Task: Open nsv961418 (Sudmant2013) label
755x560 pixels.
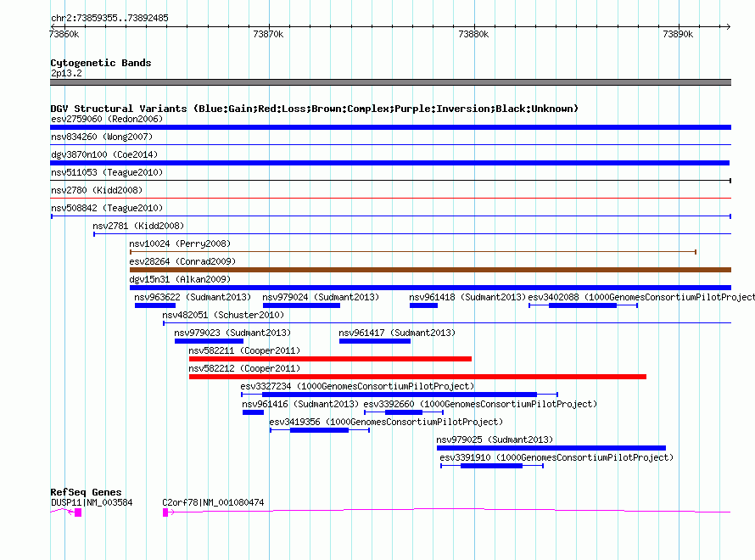Action: click(x=467, y=297)
